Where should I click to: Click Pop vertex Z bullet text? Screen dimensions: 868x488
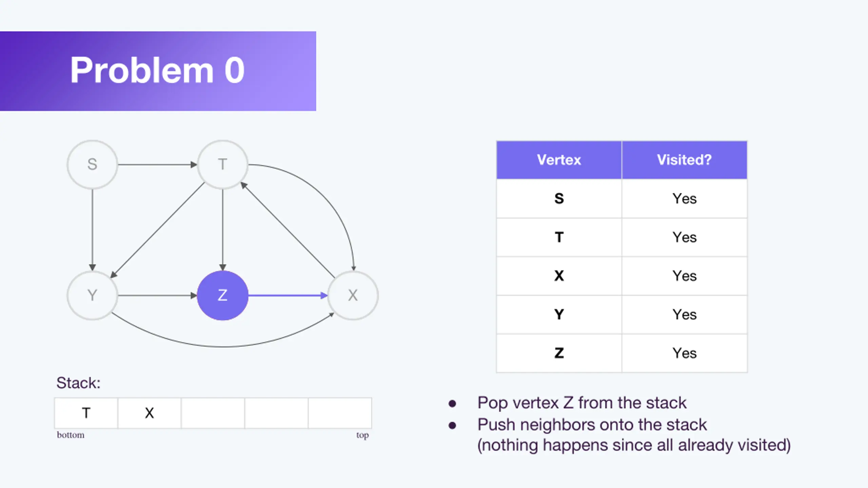582,403
